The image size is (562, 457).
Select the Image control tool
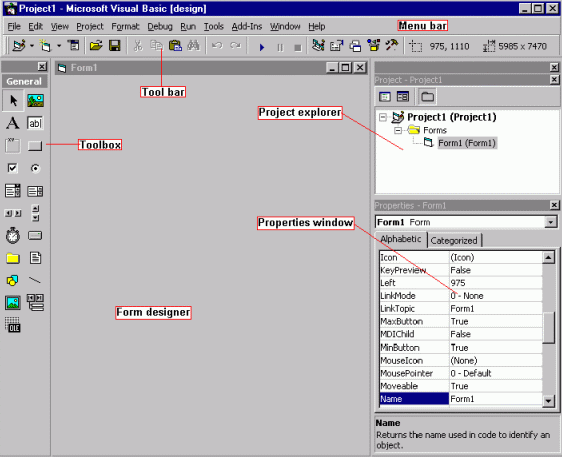[x=13, y=303]
